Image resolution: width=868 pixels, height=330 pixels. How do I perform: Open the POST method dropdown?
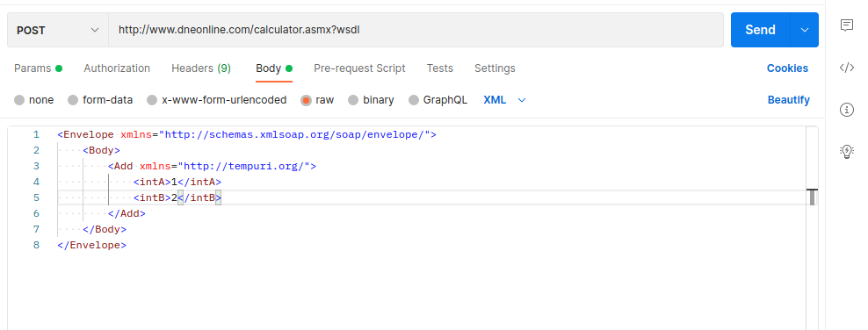pos(58,30)
